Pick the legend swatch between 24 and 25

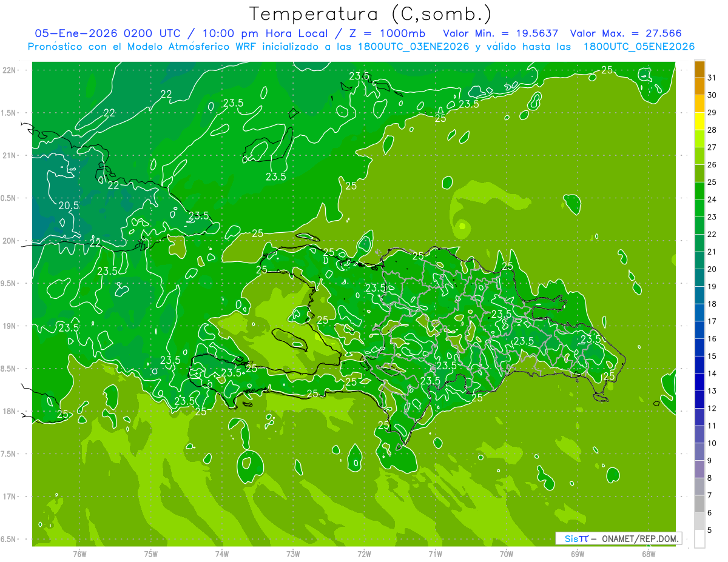(x=699, y=191)
